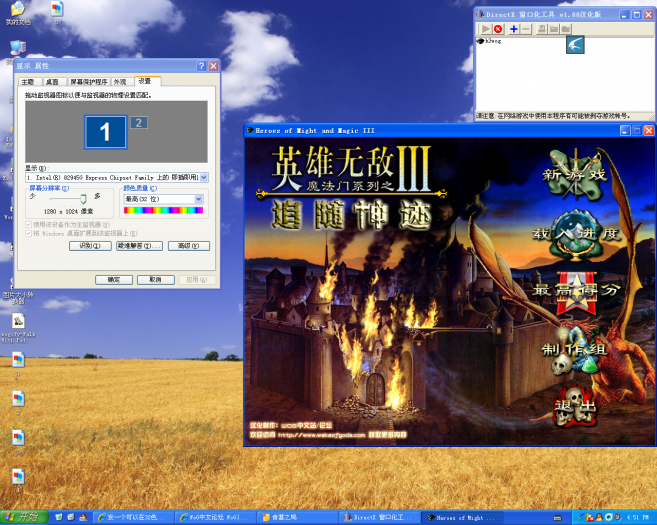The image size is (657, 525).
Task: Switch to the 外观 tab
Action: coord(120,82)
